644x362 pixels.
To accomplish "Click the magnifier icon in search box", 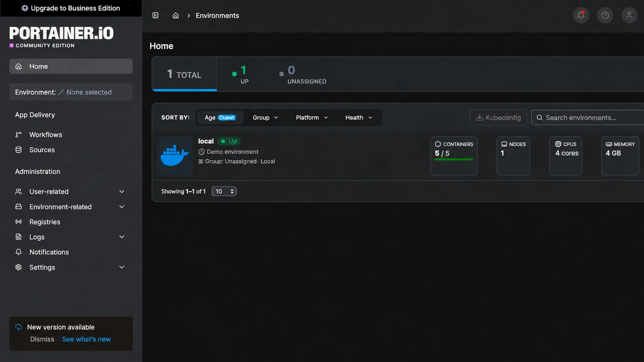I will (540, 118).
